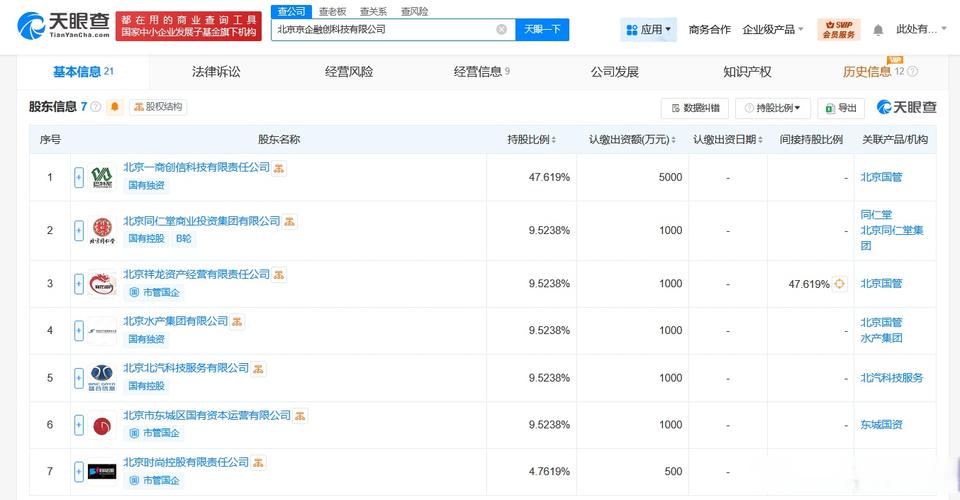
Task: Open equity structure icon for 北京一商创信科技
Action: (x=279, y=168)
